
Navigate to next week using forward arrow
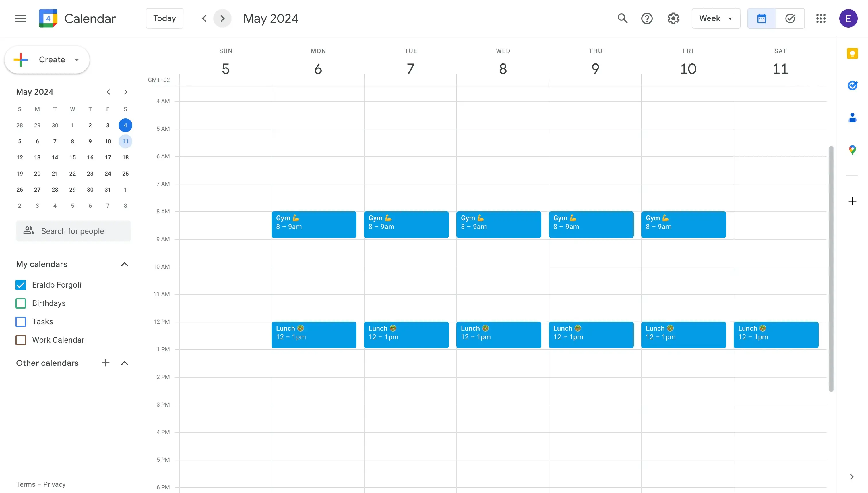[x=222, y=18]
